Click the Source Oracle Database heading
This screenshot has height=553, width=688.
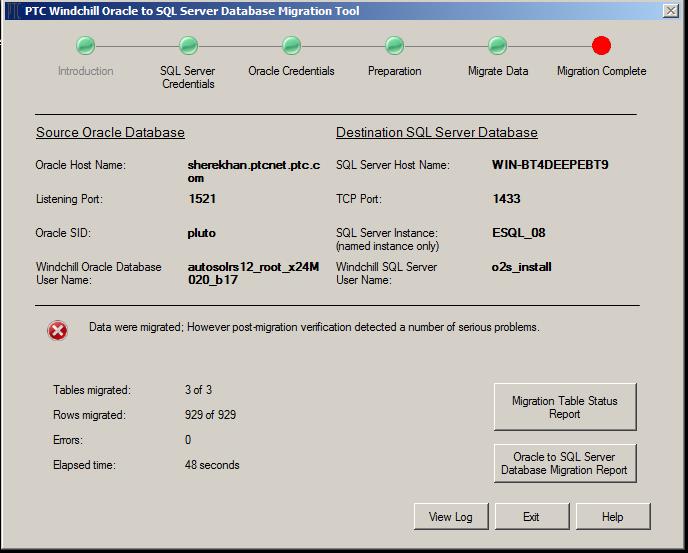click(110, 132)
